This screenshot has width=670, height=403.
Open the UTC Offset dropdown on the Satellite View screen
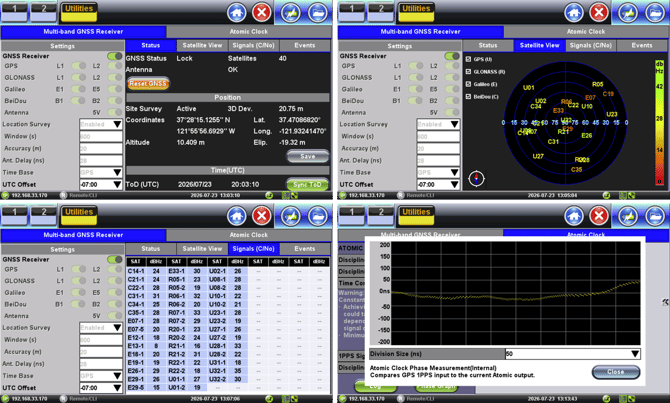click(438, 185)
